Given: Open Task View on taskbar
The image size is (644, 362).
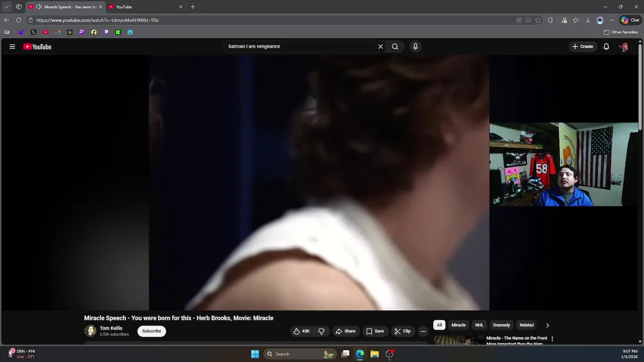Looking at the screenshot, I should pos(345,354).
